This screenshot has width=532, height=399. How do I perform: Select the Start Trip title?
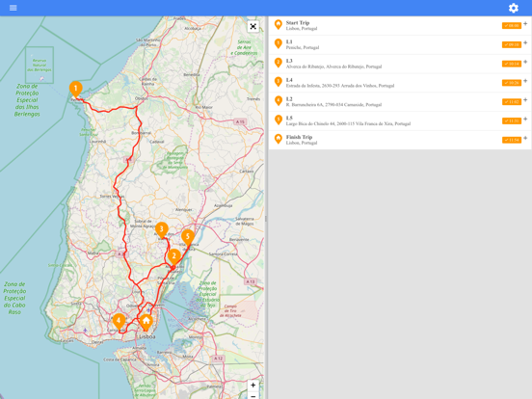click(x=298, y=23)
